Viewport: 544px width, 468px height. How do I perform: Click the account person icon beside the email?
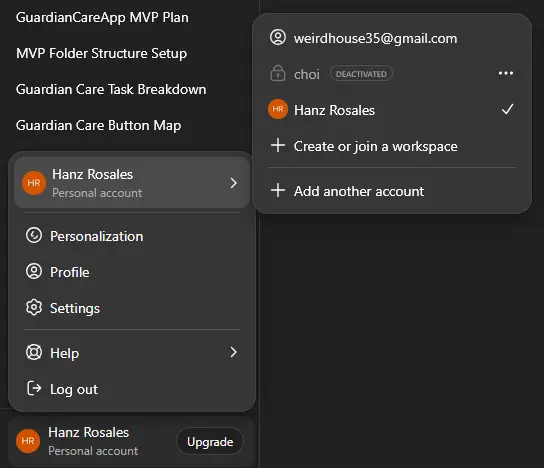[278, 37]
